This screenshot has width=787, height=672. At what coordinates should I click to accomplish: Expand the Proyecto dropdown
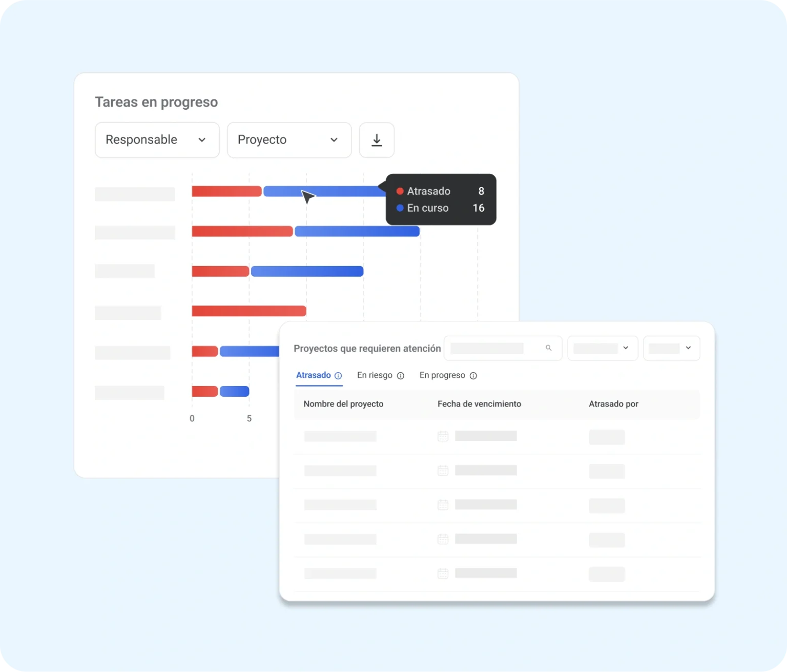(289, 140)
